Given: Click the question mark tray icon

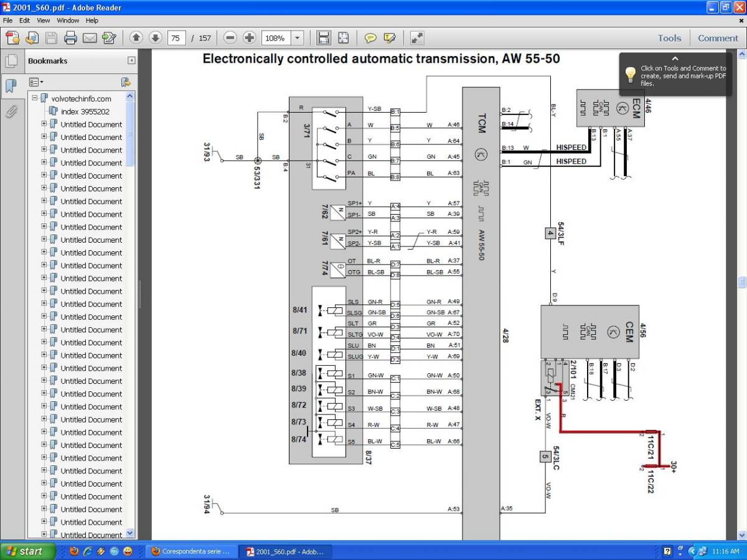Looking at the screenshot, I should (667, 551).
